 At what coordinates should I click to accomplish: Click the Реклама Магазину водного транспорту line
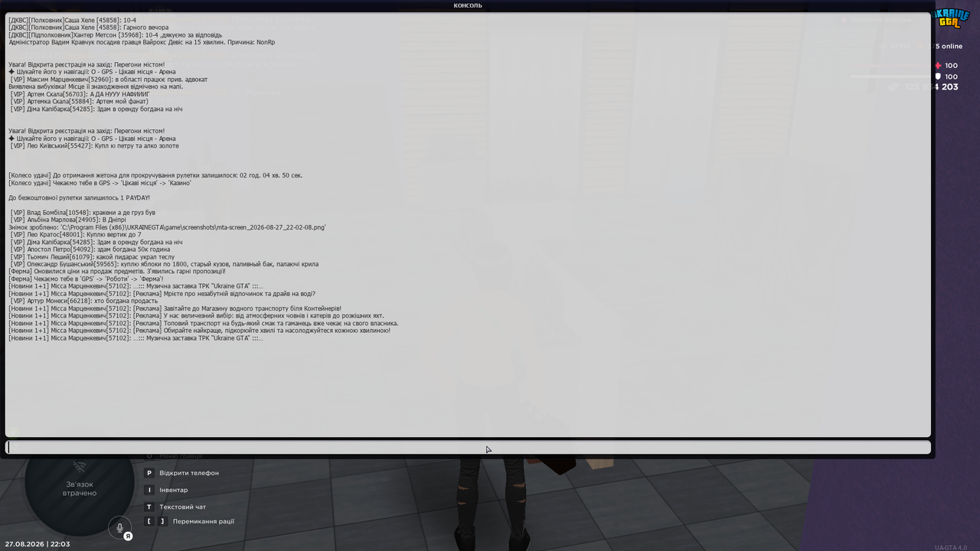175,308
